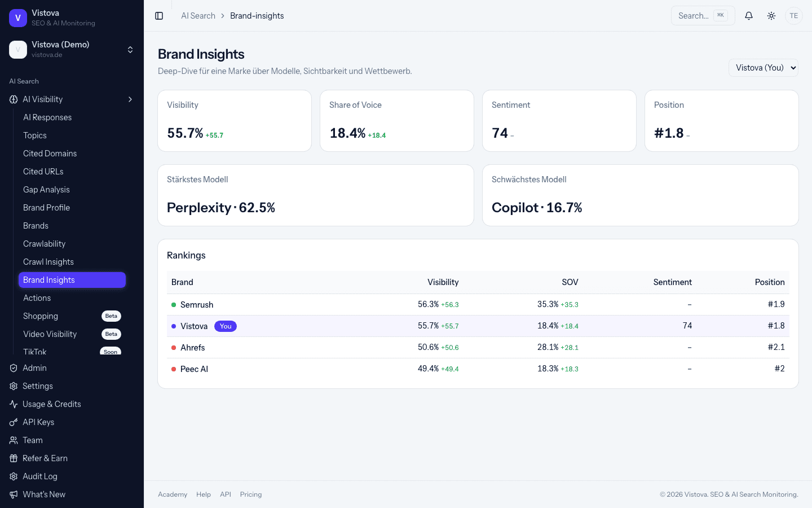Open AI Responses page
The image size is (812, 508).
72,117
